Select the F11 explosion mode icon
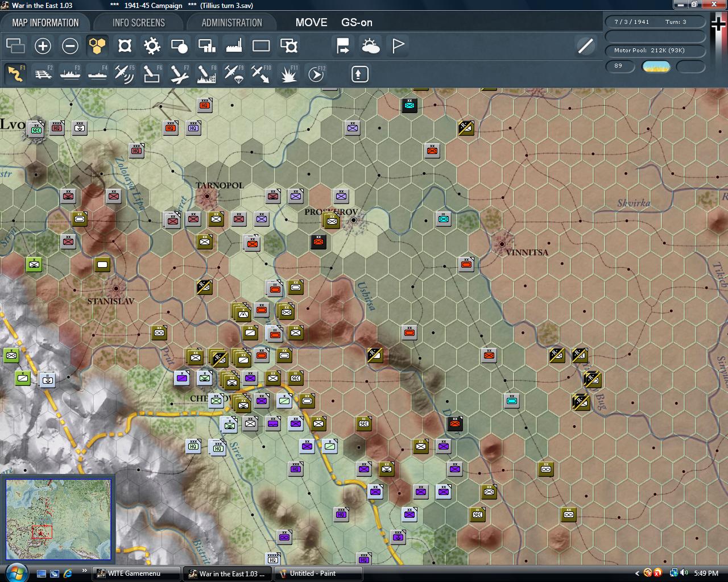728x582 pixels. point(288,74)
